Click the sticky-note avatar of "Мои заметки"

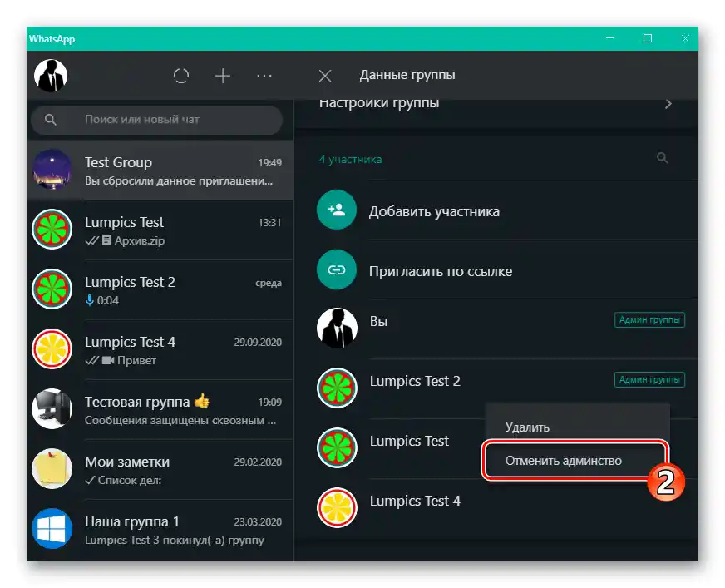52,468
